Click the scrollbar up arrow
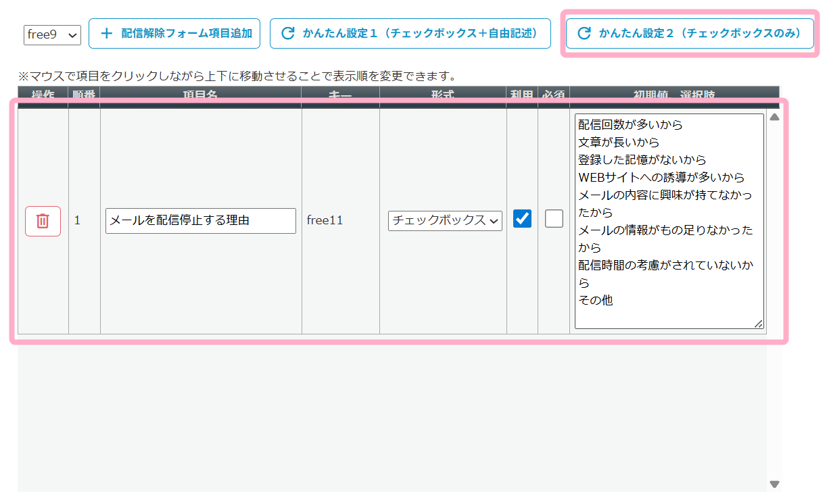 click(x=775, y=117)
